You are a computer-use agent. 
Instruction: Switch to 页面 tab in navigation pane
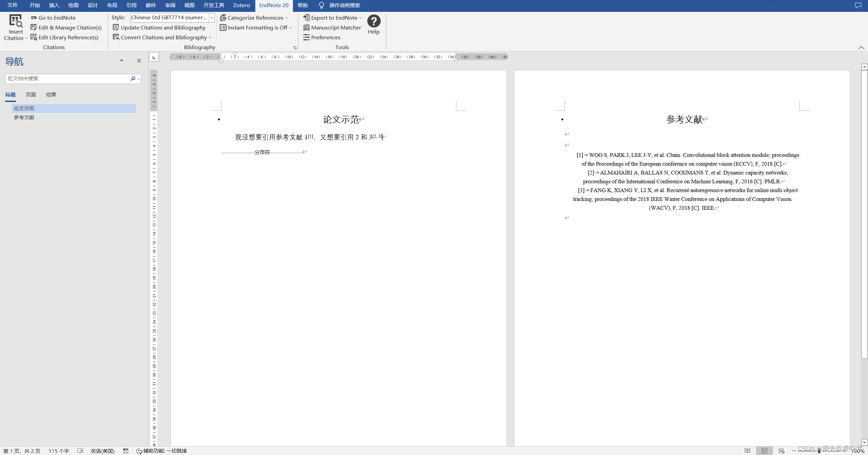31,95
